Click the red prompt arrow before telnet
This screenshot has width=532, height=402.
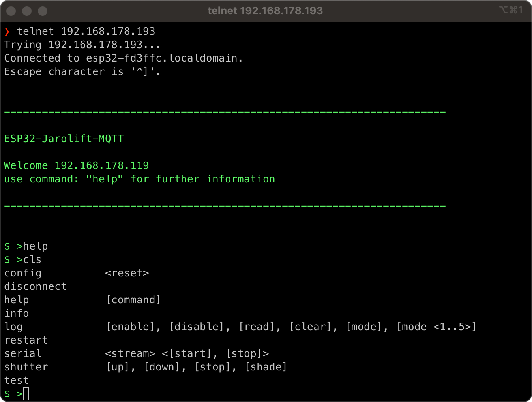[7, 31]
